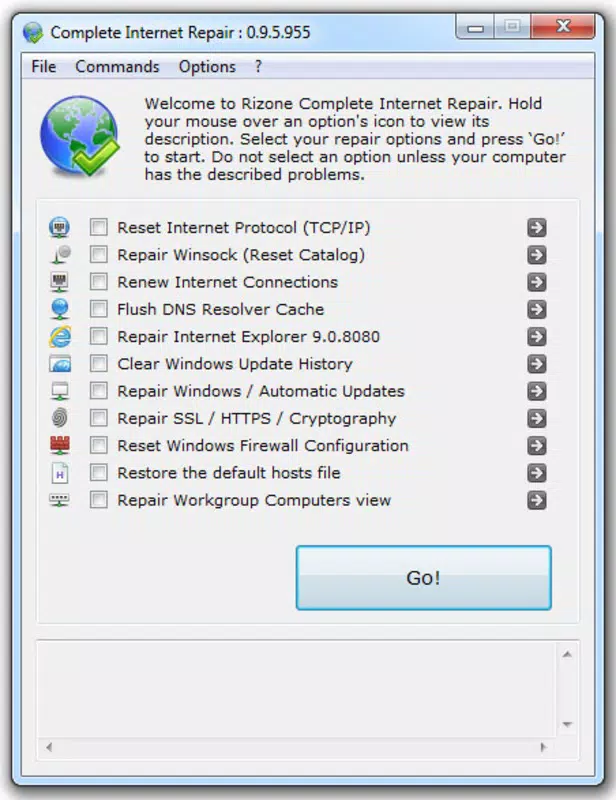Check Repair Workgroup Computers view checkbox

tap(98, 500)
